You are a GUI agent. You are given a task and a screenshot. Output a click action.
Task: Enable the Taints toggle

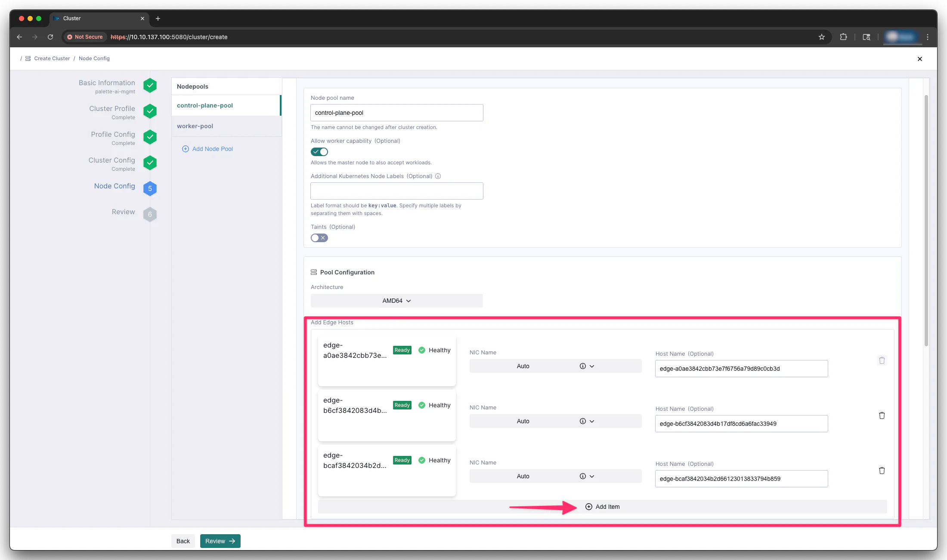[319, 238]
